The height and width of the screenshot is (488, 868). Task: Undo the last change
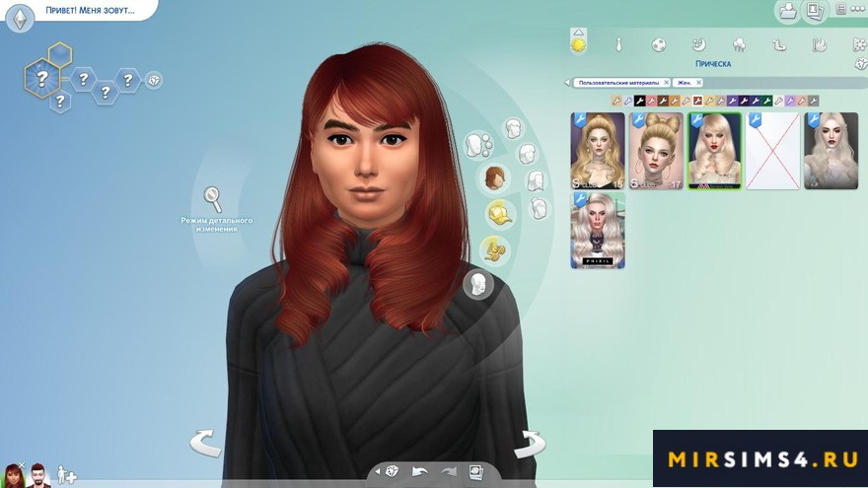[419, 472]
